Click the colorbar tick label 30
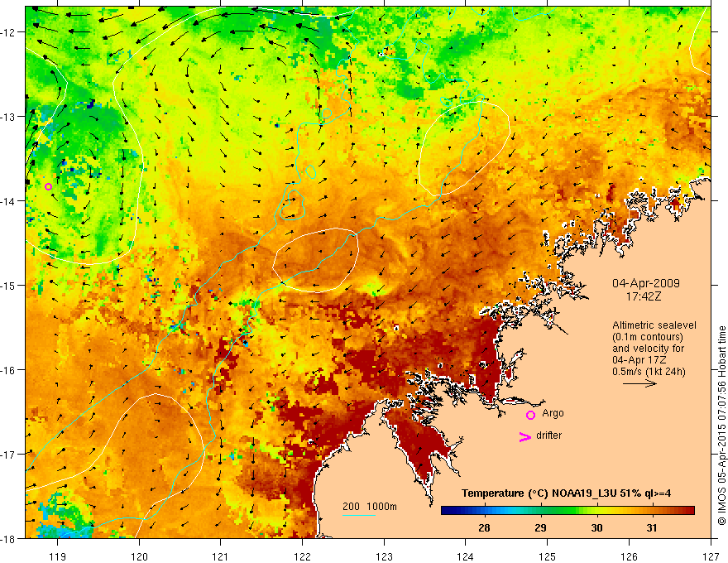 pos(596,527)
